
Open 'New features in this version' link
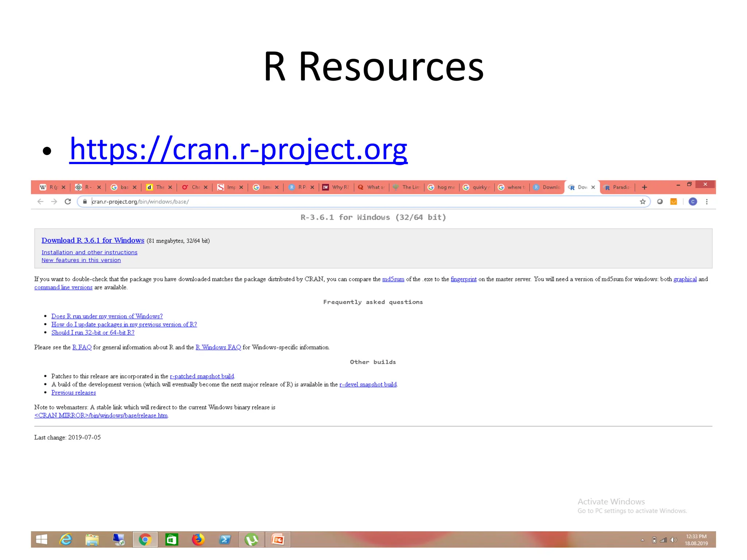tap(81, 260)
